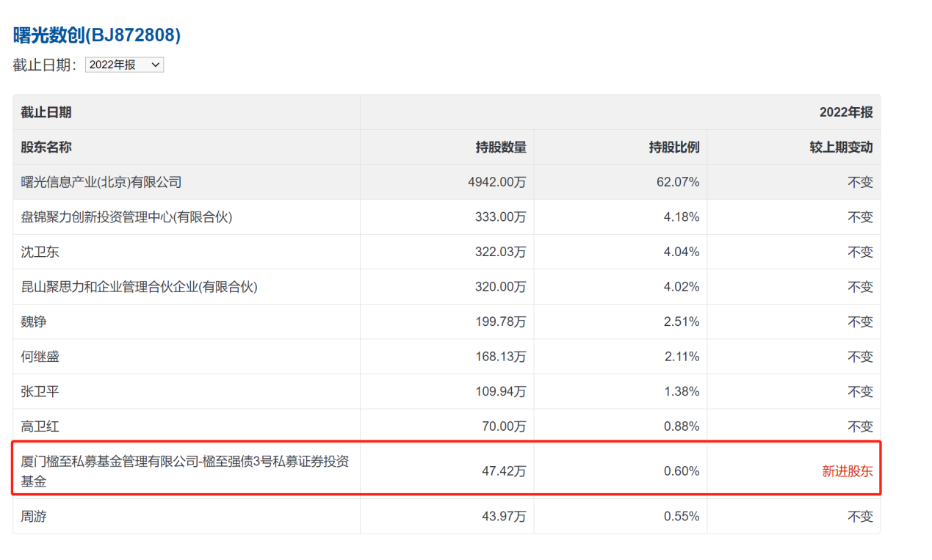Screen dimensions: 932x560
Task: Click shareholder name 魏铮
Action: (33, 321)
